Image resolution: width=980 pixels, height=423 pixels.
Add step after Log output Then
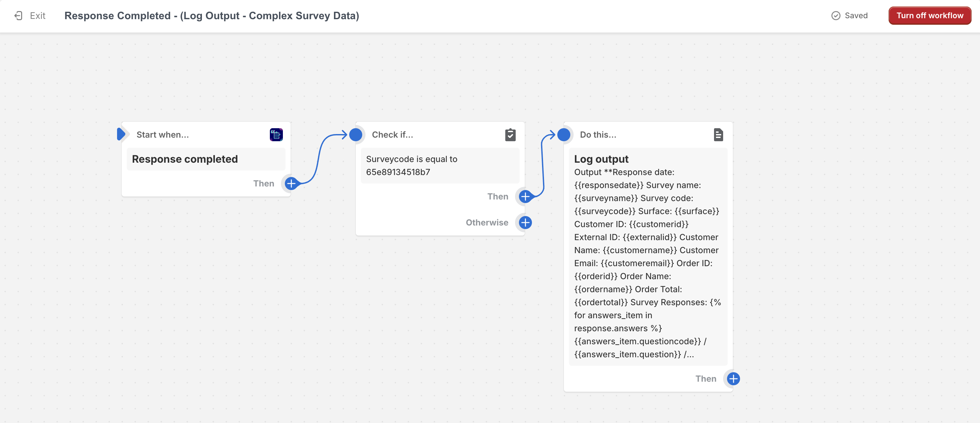click(734, 378)
